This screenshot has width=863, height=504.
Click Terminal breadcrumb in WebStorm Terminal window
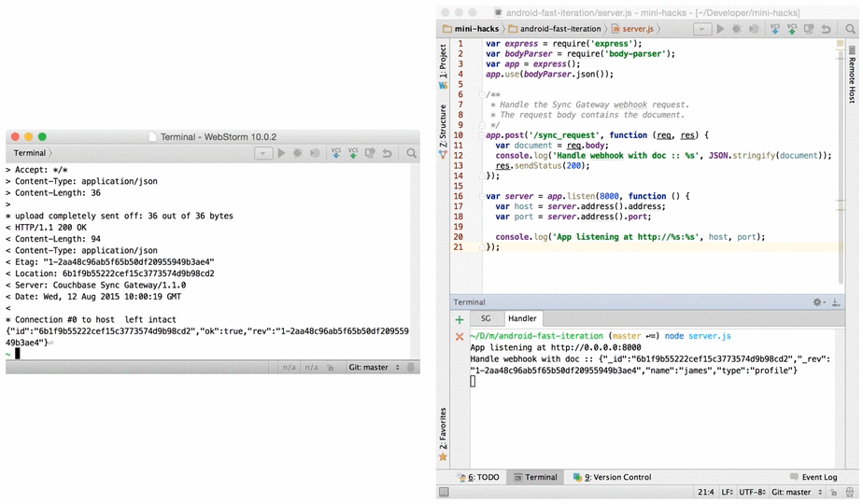(30, 153)
